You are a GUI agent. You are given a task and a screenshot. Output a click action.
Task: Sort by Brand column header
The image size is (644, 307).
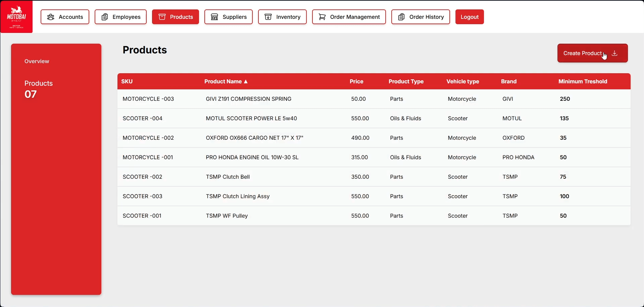(x=509, y=81)
